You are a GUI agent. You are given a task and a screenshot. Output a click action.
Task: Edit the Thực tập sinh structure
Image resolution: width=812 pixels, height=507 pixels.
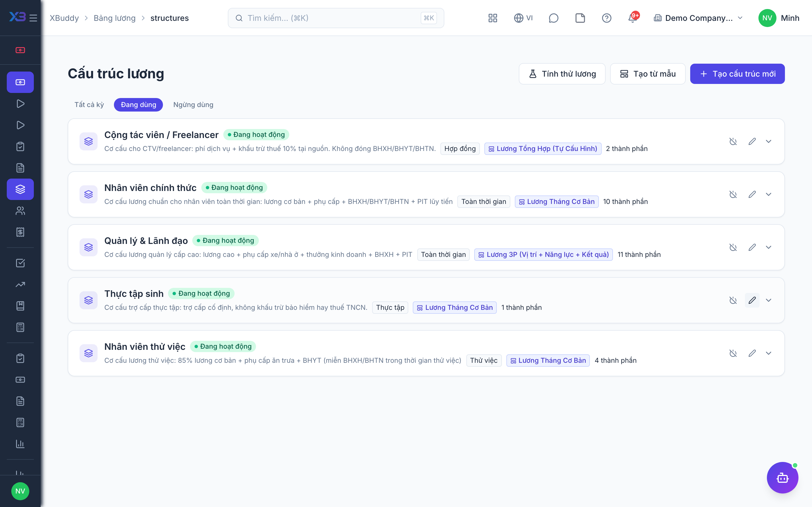pos(752,300)
